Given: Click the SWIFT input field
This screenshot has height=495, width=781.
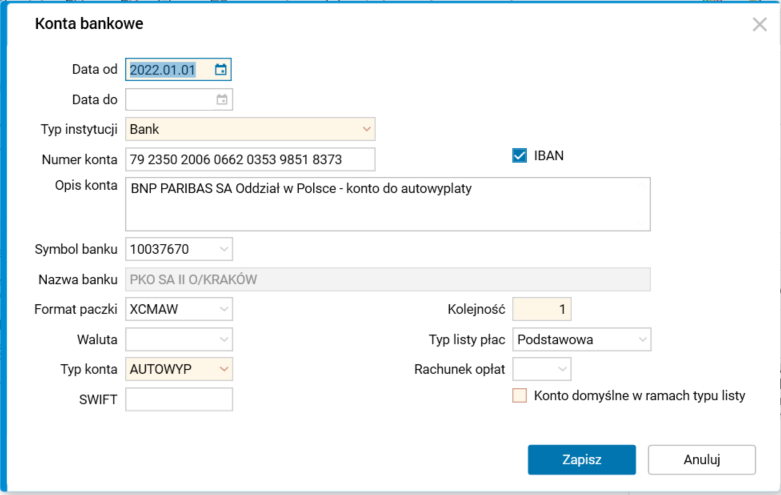Looking at the screenshot, I should click(179, 399).
